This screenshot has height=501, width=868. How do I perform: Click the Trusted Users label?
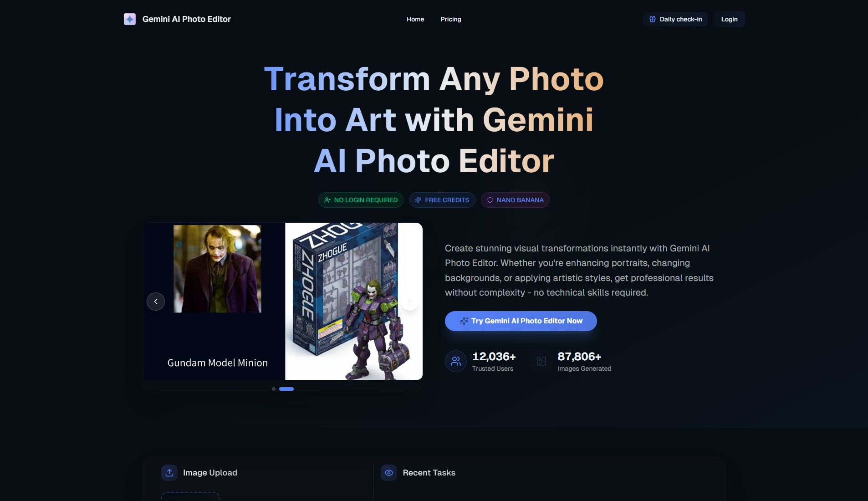[x=493, y=368]
